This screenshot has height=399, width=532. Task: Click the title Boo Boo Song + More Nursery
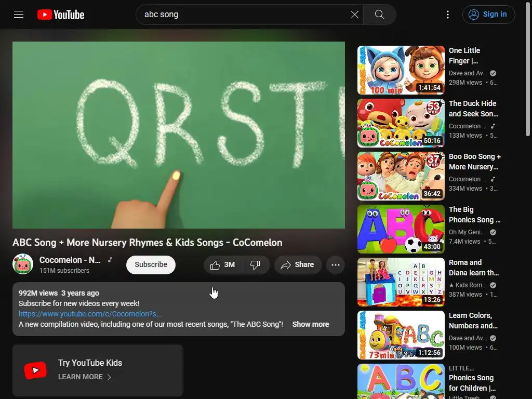tap(475, 162)
